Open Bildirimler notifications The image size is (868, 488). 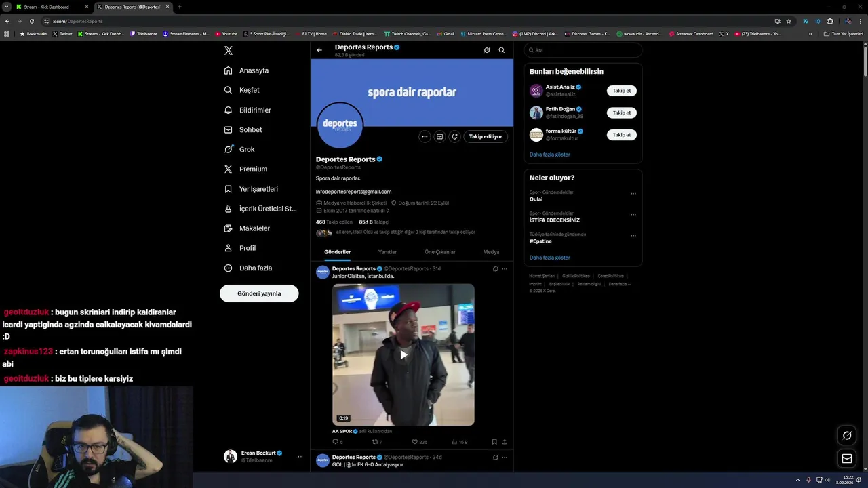(248, 110)
